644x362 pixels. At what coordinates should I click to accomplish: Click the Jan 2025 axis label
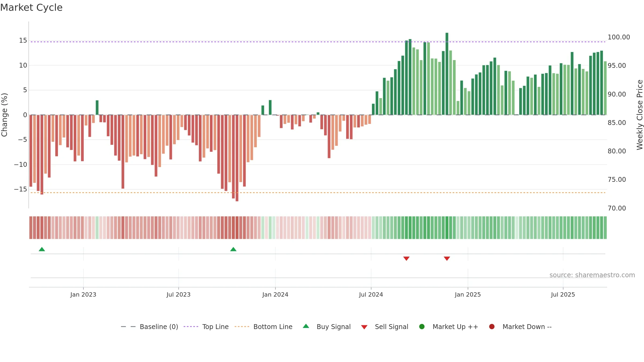point(468,294)
